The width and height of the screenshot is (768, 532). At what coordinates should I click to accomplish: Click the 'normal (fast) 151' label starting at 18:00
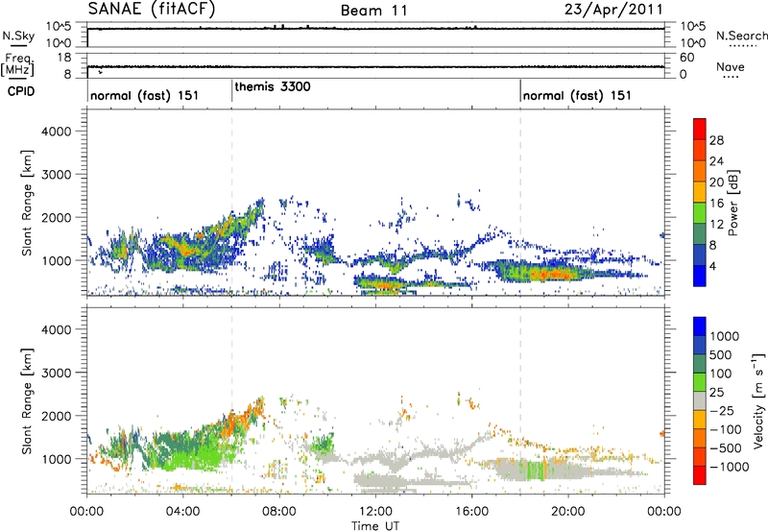tap(577, 95)
